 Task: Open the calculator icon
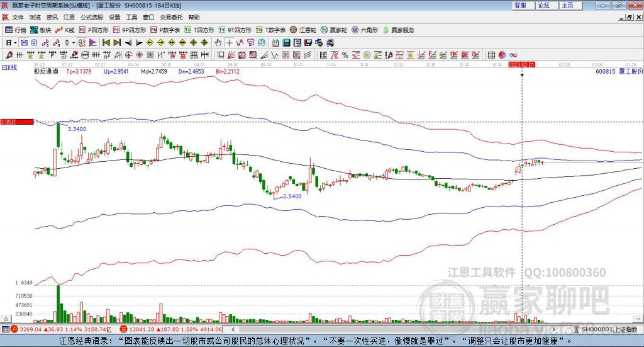[x=286, y=42]
